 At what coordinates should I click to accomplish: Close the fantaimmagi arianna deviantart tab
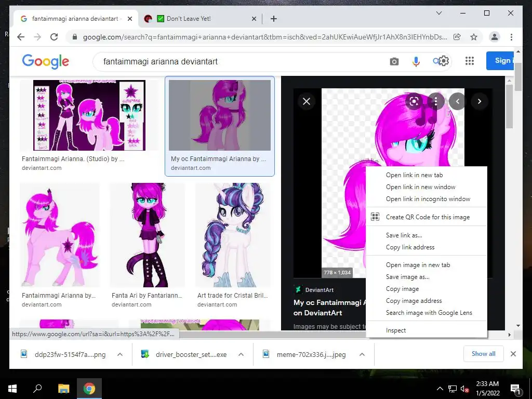(x=129, y=19)
